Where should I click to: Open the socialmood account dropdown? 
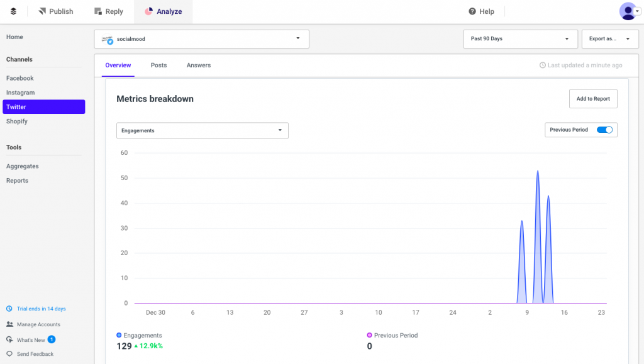[x=202, y=39]
